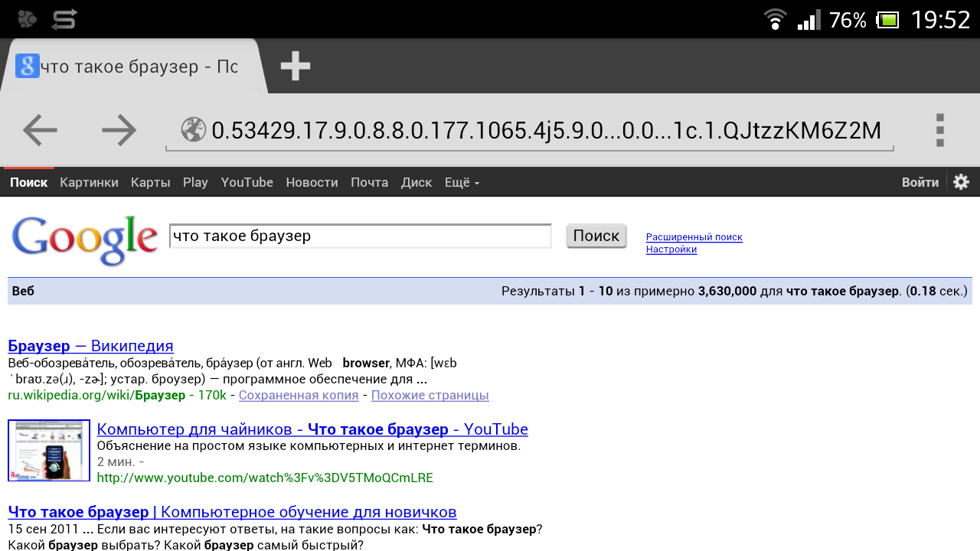Screen dimensions: 980x551
Task: Click the Google favicon on the tab
Action: (28, 67)
